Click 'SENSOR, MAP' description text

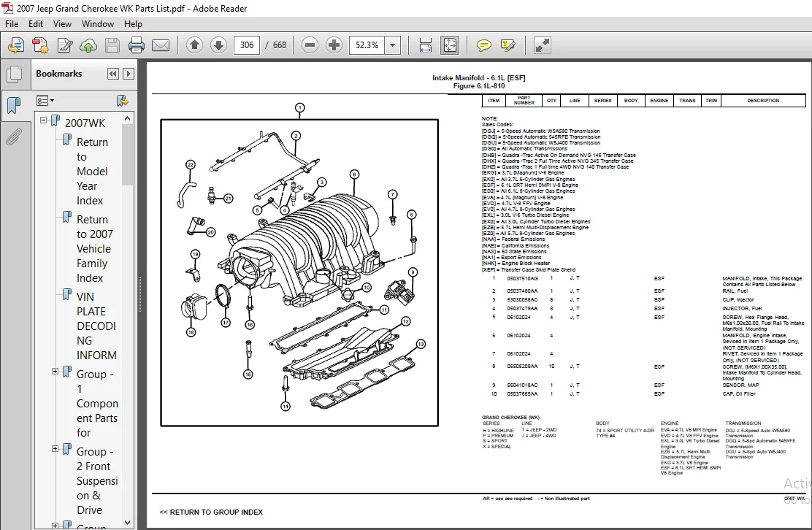coord(740,385)
